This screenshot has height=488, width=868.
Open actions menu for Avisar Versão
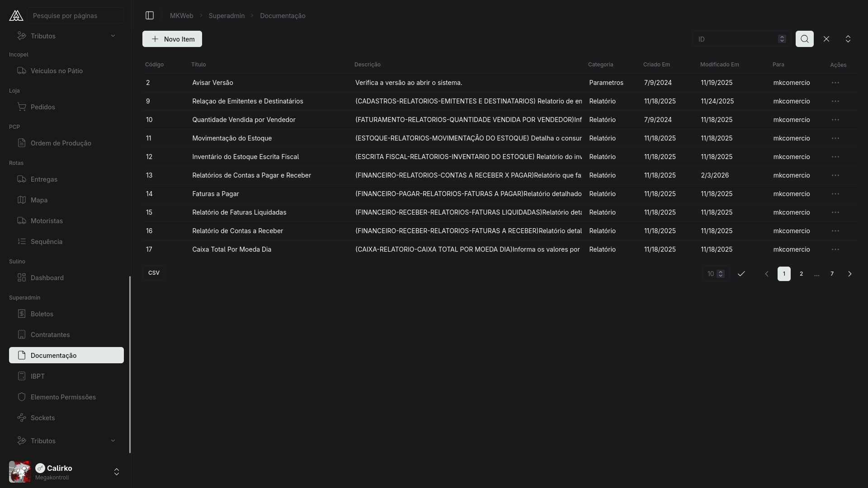point(835,83)
